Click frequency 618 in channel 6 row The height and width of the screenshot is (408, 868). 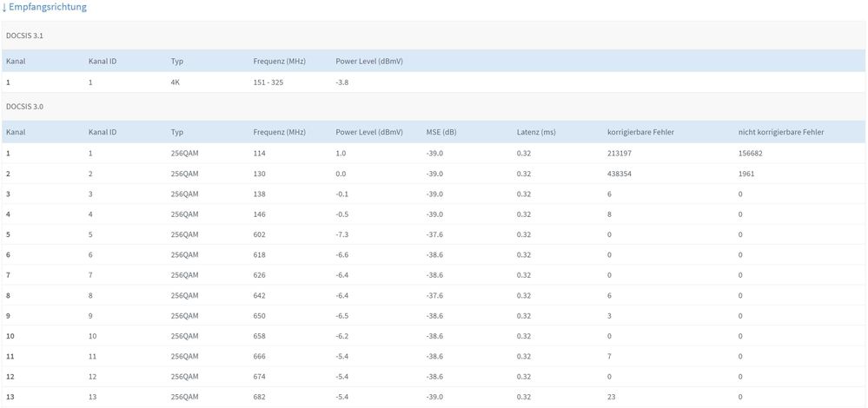coord(260,255)
